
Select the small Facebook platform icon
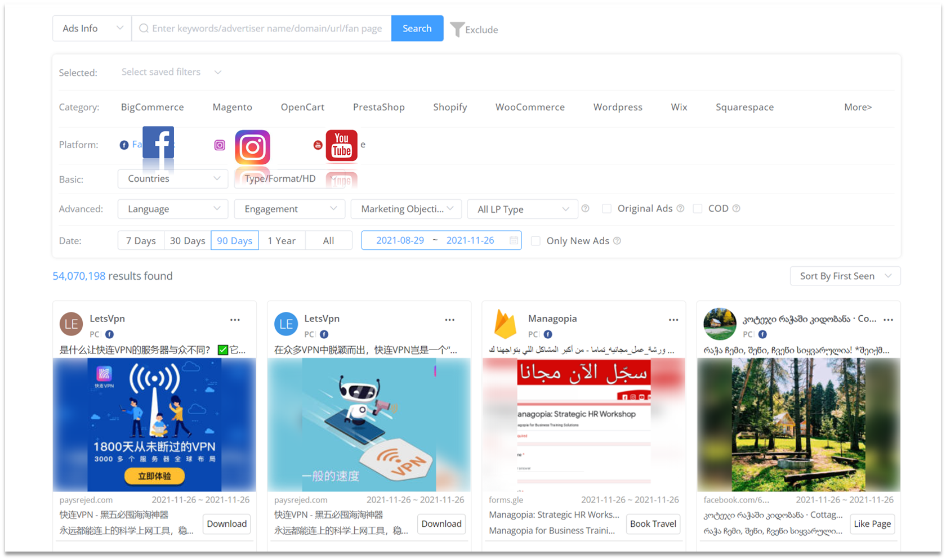(x=124, y=145)
